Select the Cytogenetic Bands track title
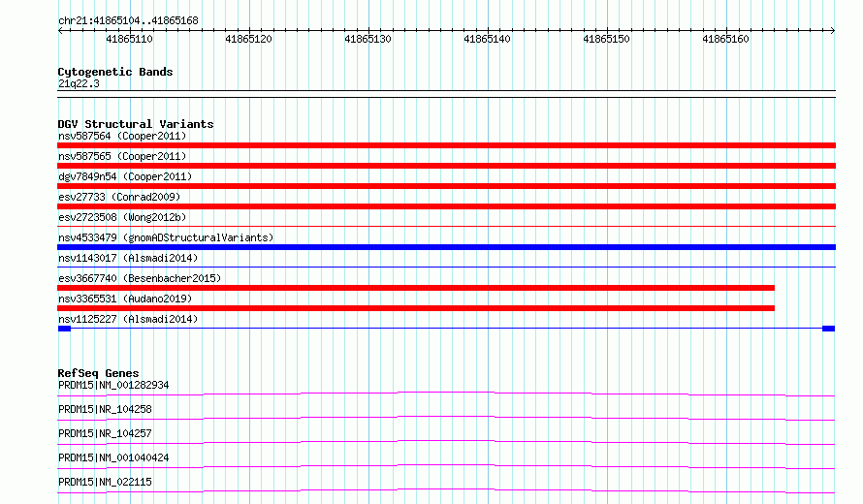 (115, 72)
